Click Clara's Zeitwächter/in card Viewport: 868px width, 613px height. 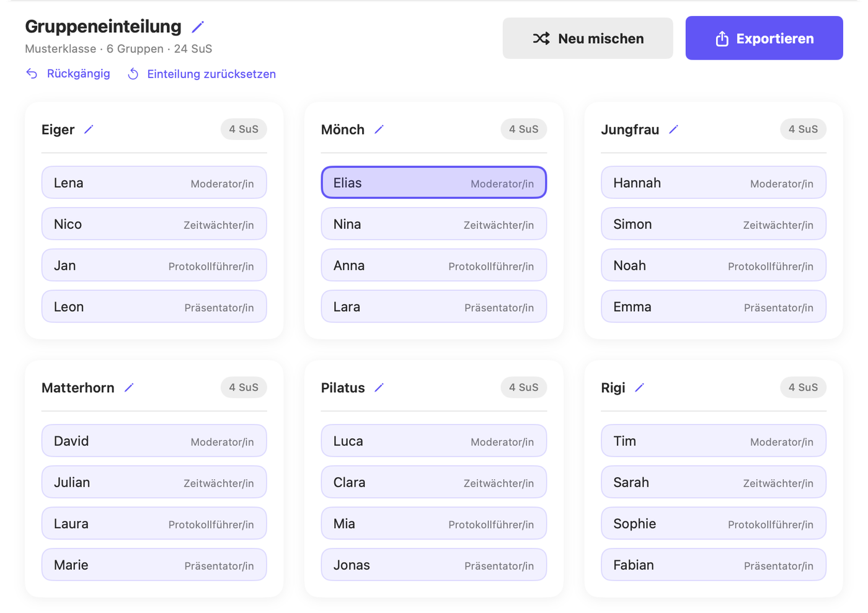click(434, 482)
